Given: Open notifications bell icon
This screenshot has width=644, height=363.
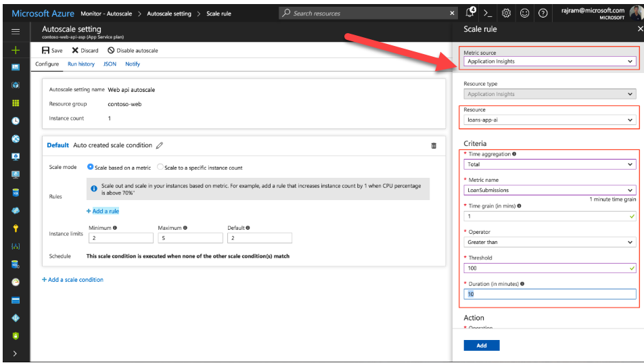Looking at the screenshot, I should click(x=470, y=12).
